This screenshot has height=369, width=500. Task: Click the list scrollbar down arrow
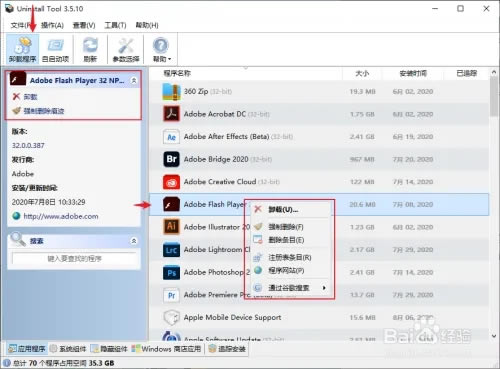click(x=494, y=336)
